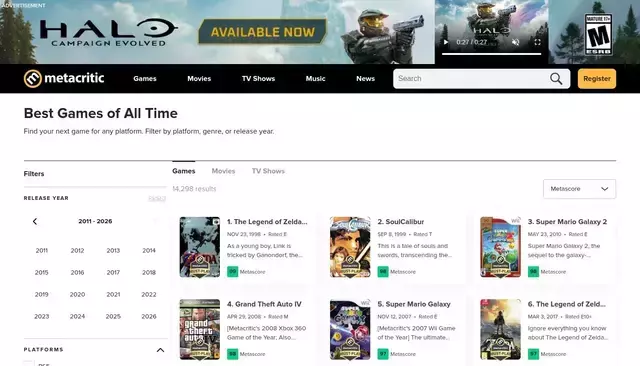
Task: Open The Legend of Zelda Ocarina cover thumbnail
Action: coord(200,247)
